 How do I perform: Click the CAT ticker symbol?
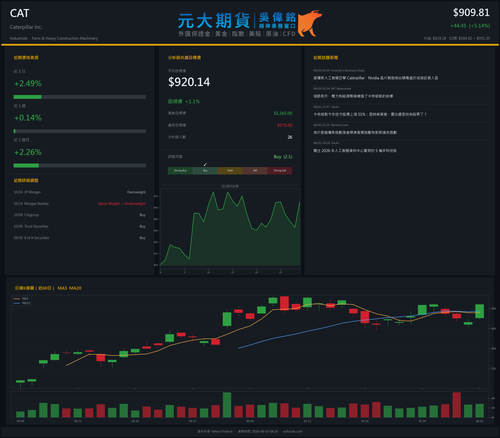pos(19,13)
